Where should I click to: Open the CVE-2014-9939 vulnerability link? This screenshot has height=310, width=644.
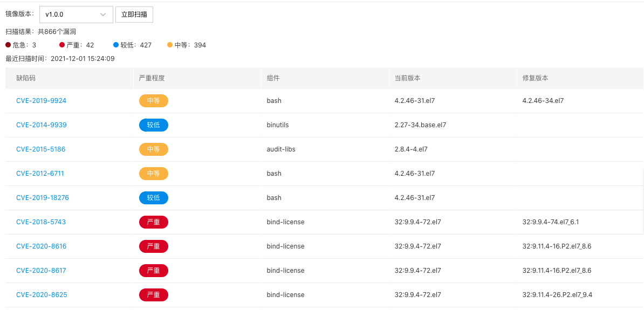(x=41, y=125)
